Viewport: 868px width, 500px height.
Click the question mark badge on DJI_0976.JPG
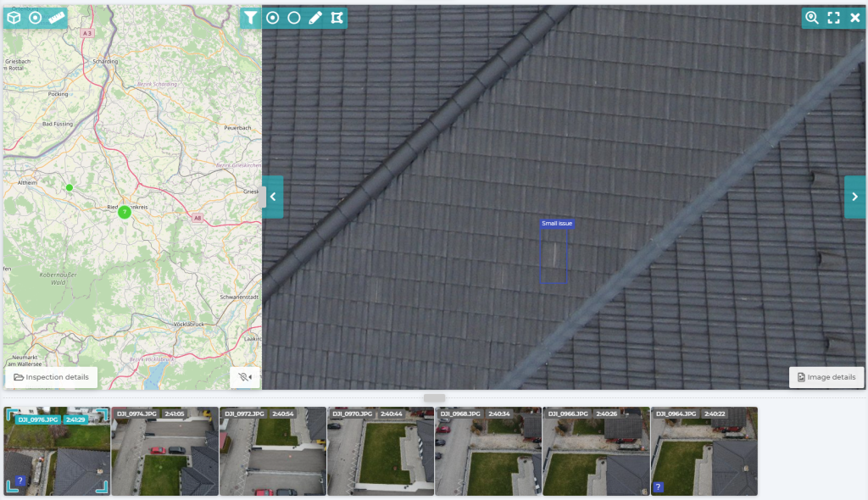pos(20,481)
